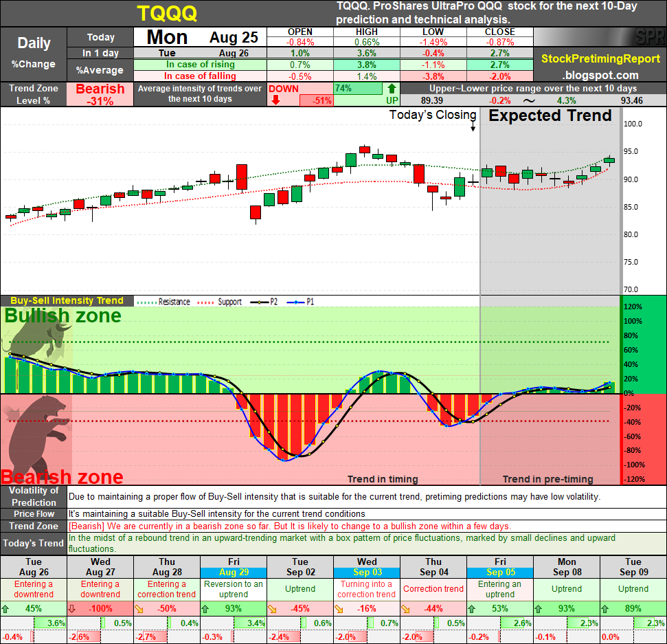This screenshot has width=667, height=644.
Task: Click the Resistance legend entry
Action: [x=163, y=302]
